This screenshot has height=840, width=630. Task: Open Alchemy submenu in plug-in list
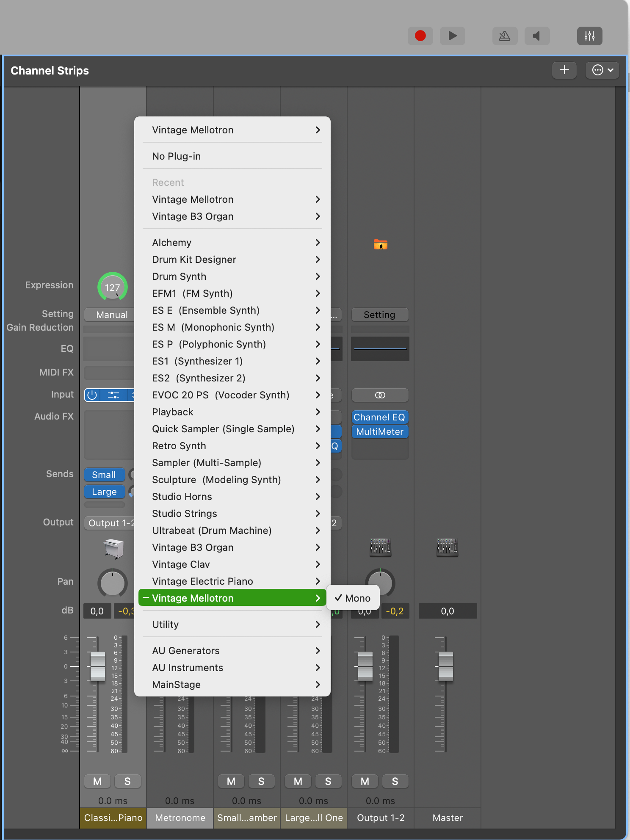click(232, 243)
